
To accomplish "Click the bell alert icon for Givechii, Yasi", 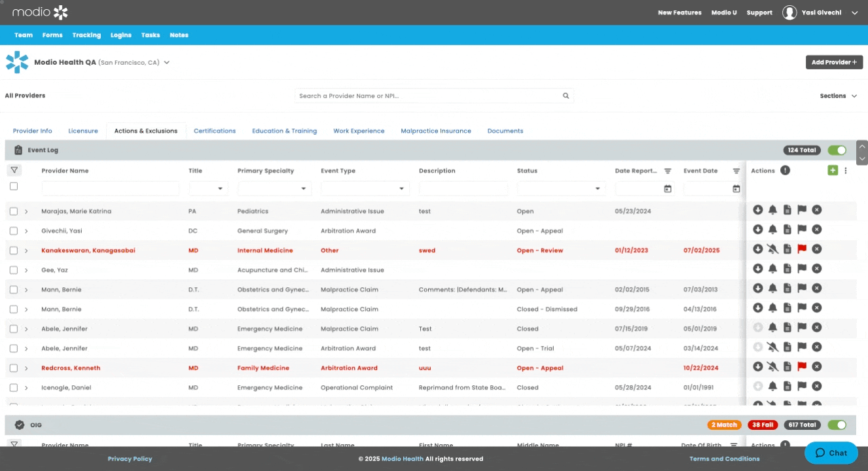I will (x=772, y=230).
